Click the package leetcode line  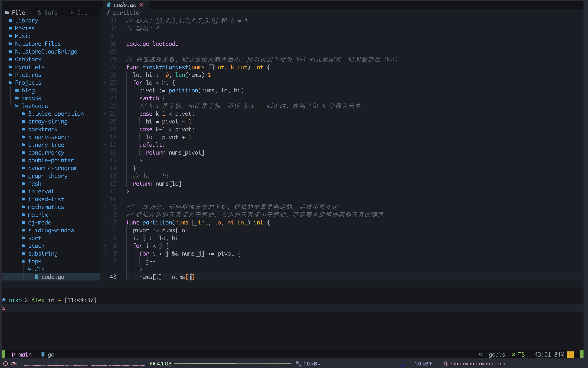click(152, 44)
